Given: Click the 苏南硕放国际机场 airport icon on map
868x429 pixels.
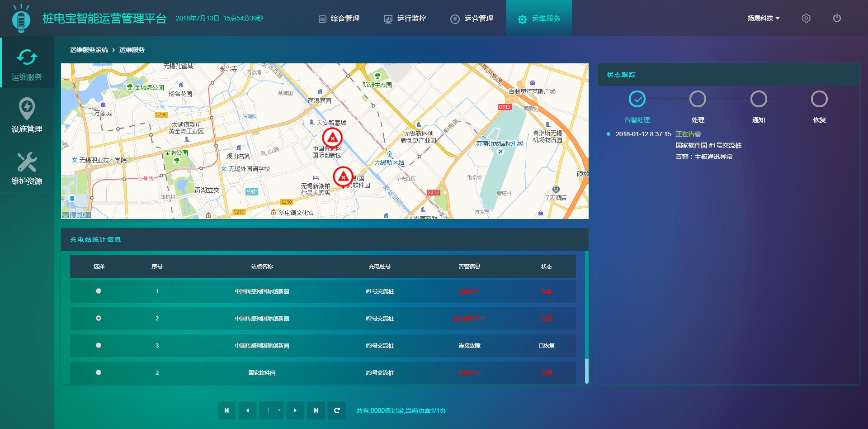Looking at the screenshot, I should (500, 152).
